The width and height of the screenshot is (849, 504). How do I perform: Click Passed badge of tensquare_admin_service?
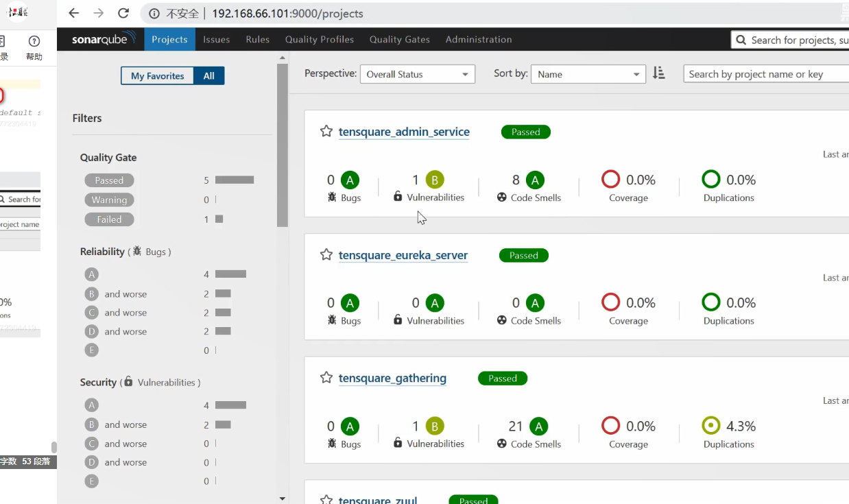526,132
